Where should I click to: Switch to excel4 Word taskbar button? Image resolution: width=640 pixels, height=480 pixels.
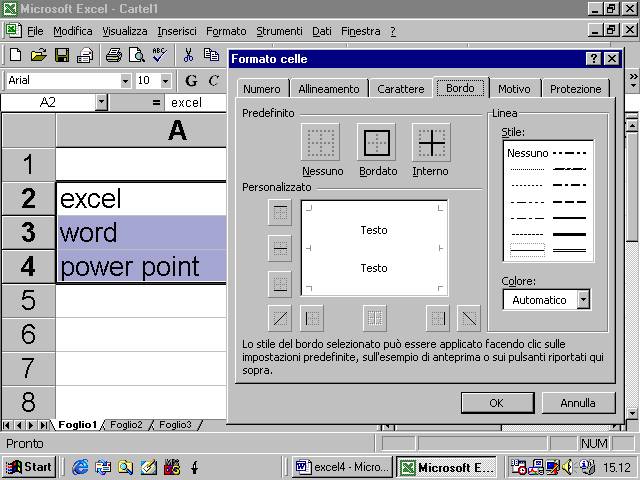[342, 467]
